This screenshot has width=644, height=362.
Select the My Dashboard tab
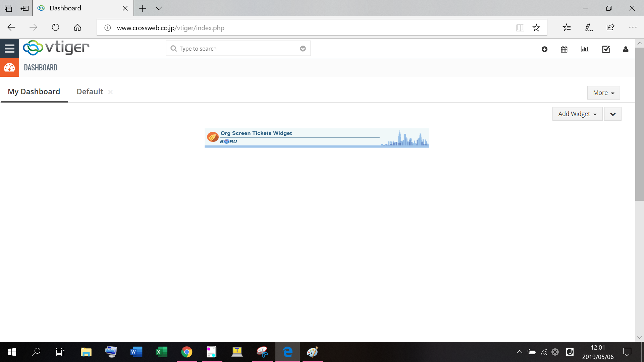(x=34, y=92)
